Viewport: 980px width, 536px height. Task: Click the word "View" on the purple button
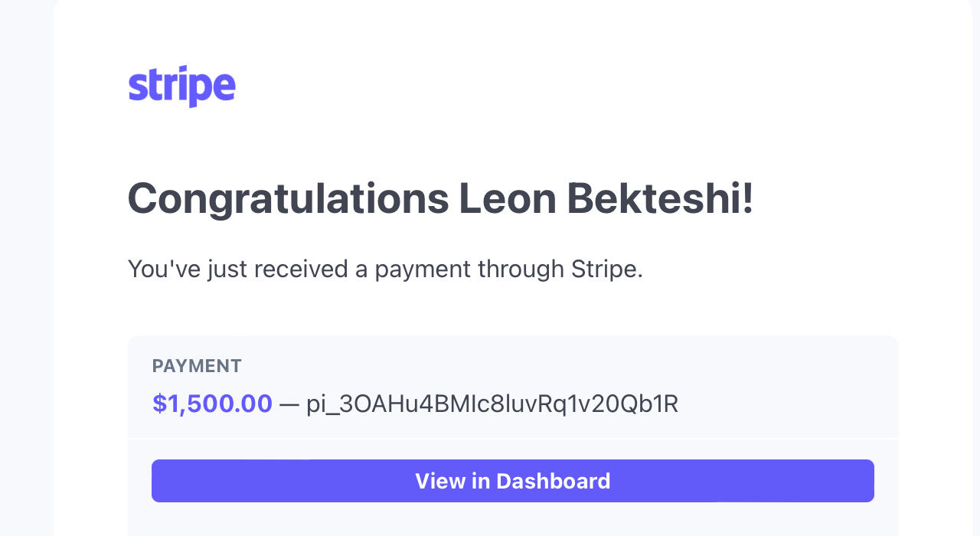(440, 481)
